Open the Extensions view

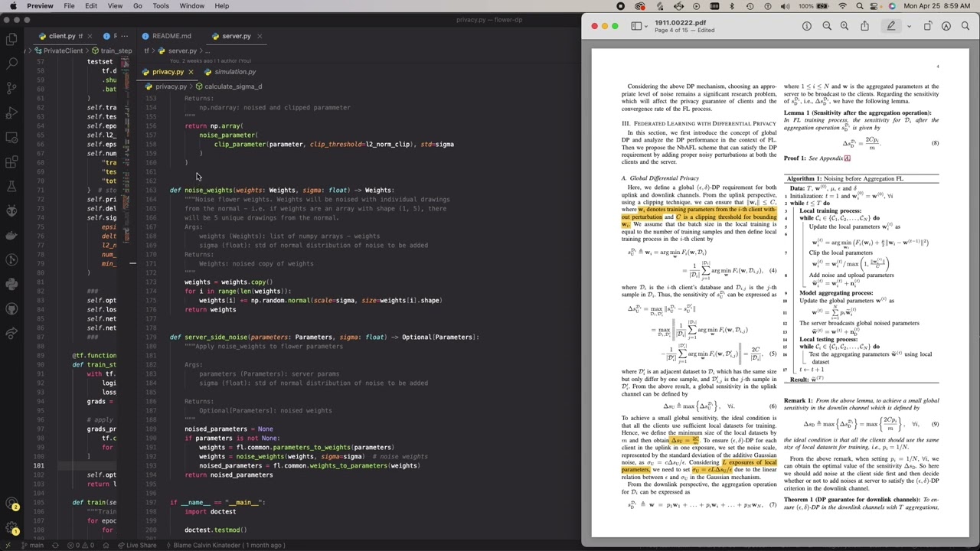point(11,161)
